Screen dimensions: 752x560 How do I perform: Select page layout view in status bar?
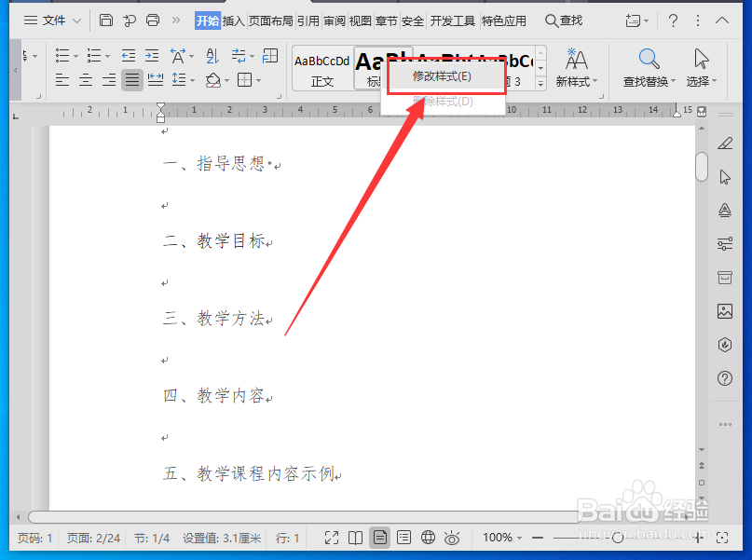380,538
